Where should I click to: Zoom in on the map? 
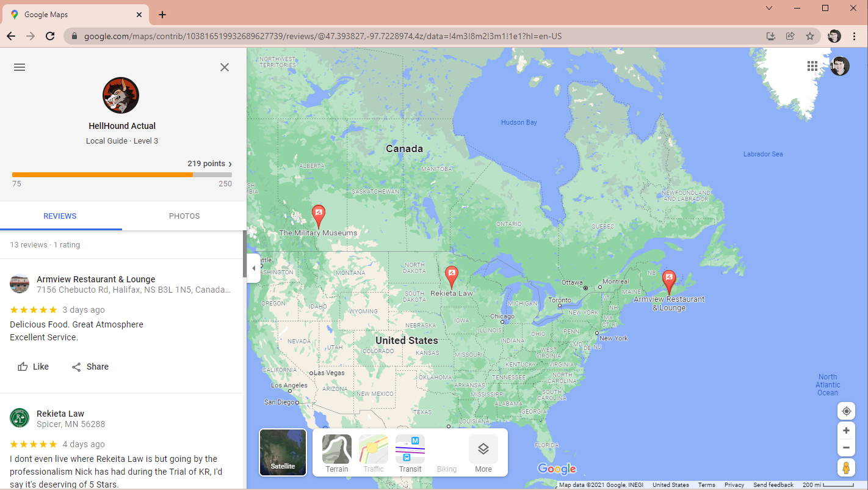[x=846, y=431]
